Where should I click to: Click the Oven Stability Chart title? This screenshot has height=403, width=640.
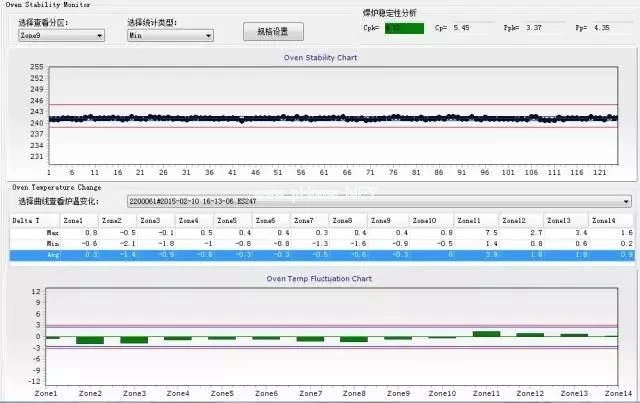click(x=320, y=58)
